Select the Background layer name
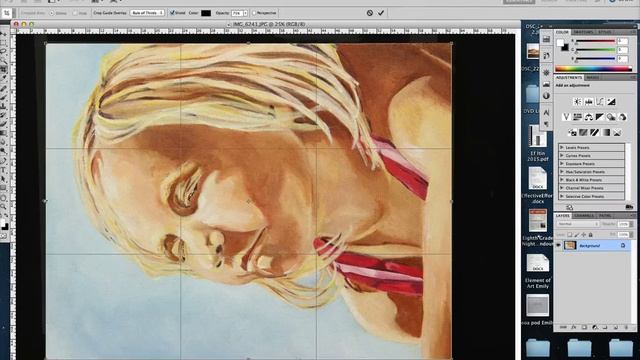The height and width of the screenshot is (360, 640). click(x=590, y=246)
